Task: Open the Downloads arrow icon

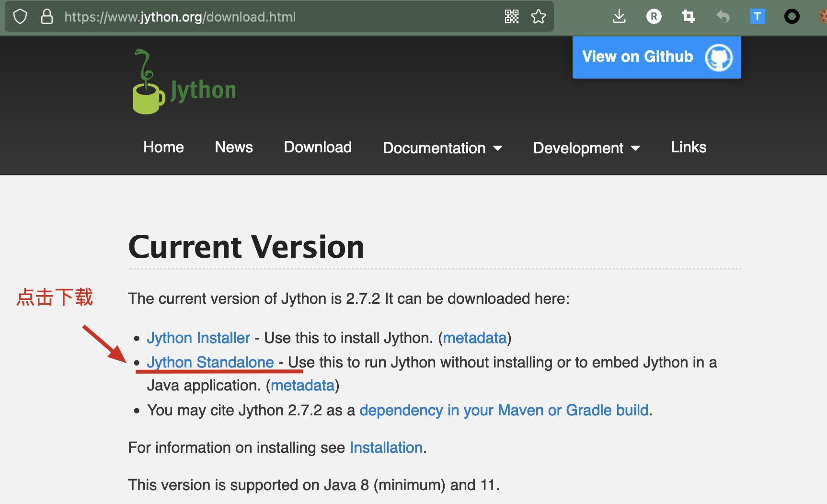Action: click(x=619, y=16)
